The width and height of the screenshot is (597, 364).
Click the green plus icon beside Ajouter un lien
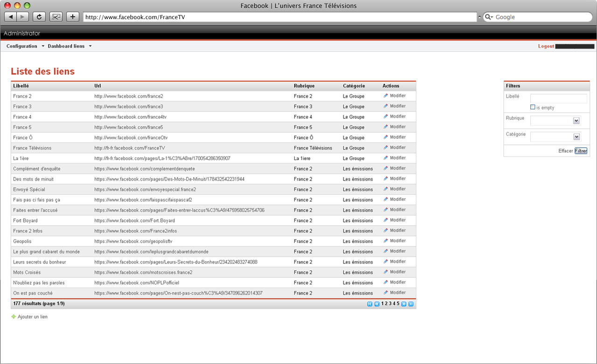(x=14, y=316)
